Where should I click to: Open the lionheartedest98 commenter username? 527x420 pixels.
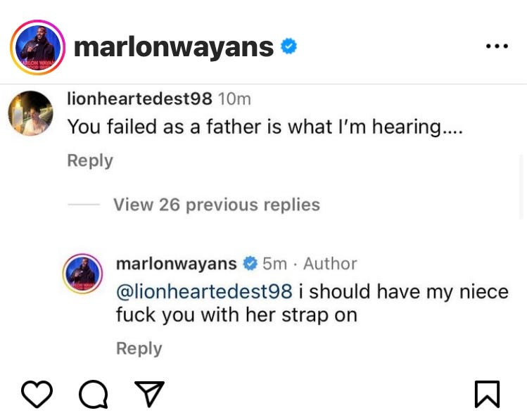pyautogui.click(x=140, y=98)
